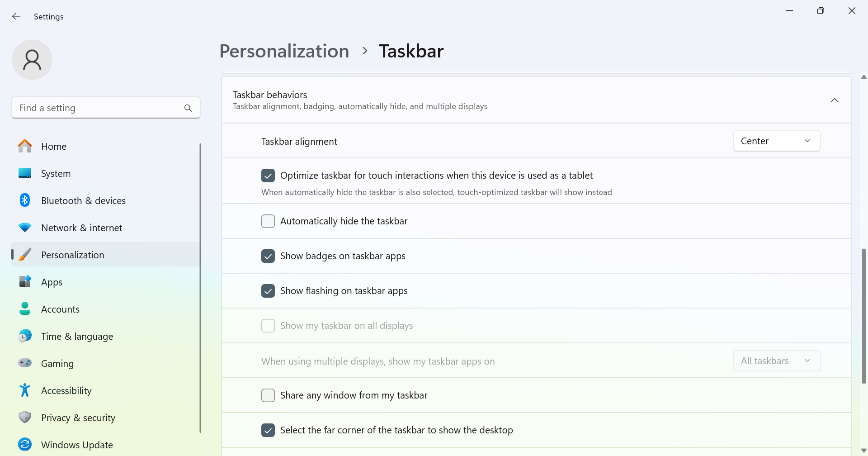The height and width of the screenshot is (456, 868).
Task: Click the Accessibility figure icon
Action: 25,390
